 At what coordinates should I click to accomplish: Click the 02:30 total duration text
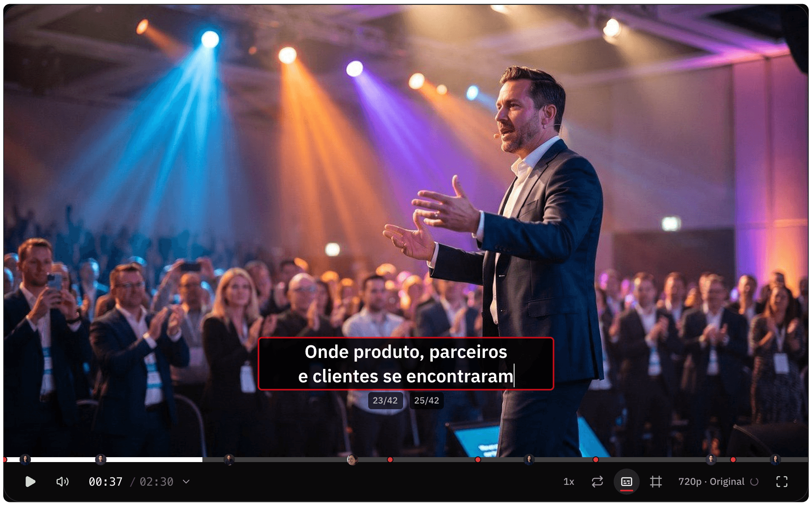(156, 482)
